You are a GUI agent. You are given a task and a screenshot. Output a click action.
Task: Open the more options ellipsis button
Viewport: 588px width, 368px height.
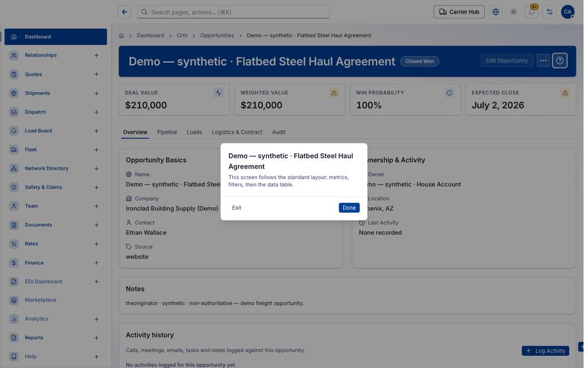(543, 61)
